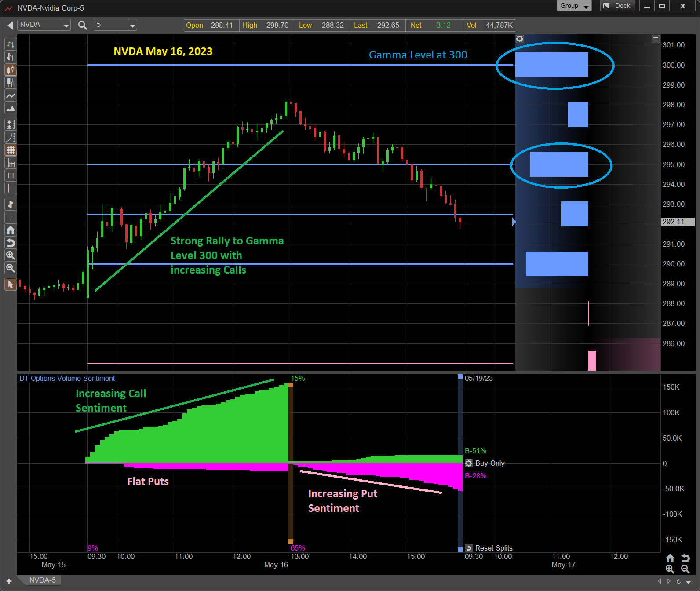700x591 pixels.
Task: Click the B-28% put percentage label
Action: [476, 476]
